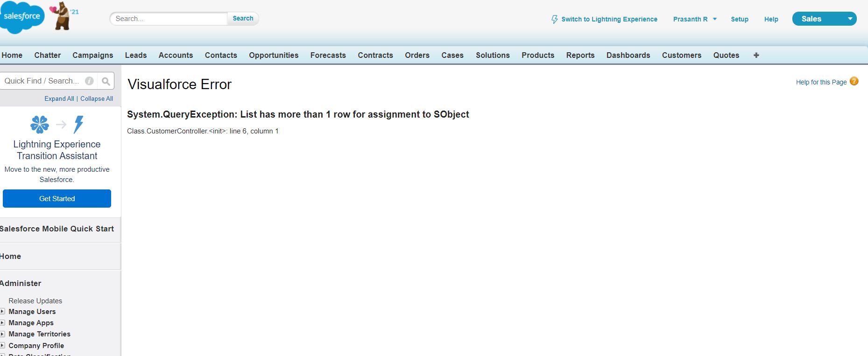Open the Home tab

click(12, 55)
